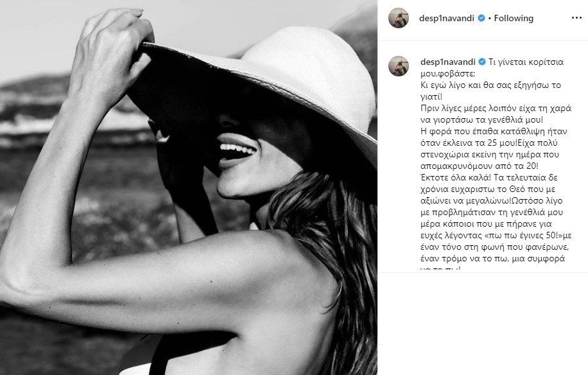Image resolution: width=588 pixels, height=375 pixels.
Task: Click the empty comments area below the caption
Action: (483, 322)
